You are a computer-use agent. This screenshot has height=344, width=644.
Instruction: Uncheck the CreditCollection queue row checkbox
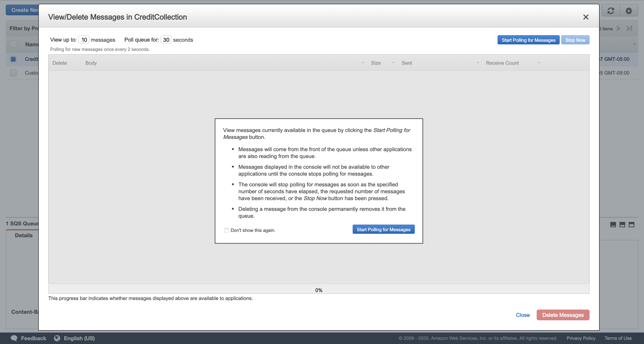[13, 59]
